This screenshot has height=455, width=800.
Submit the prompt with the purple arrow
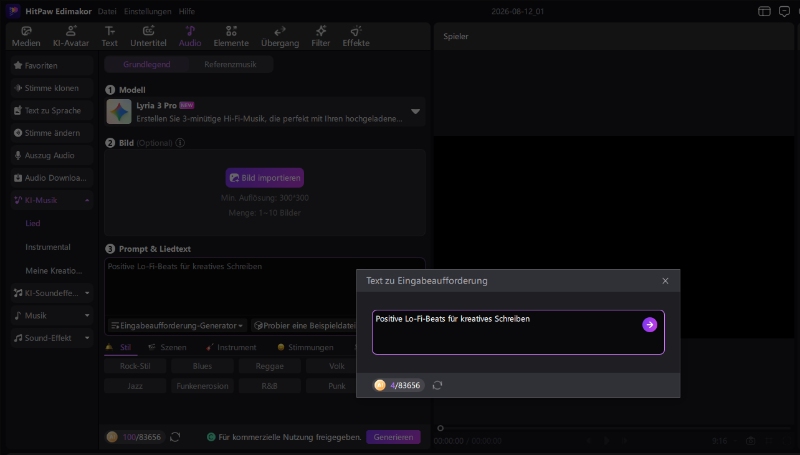pyautogui.click(x=649, y=324)
